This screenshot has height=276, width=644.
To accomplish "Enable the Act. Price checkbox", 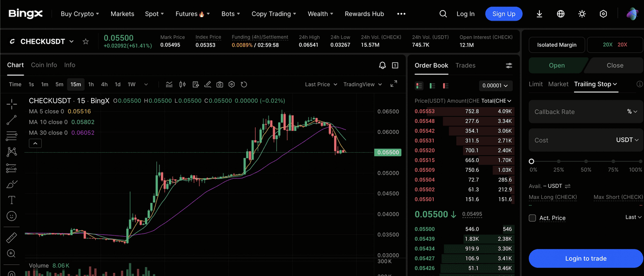I will point(532,218).
